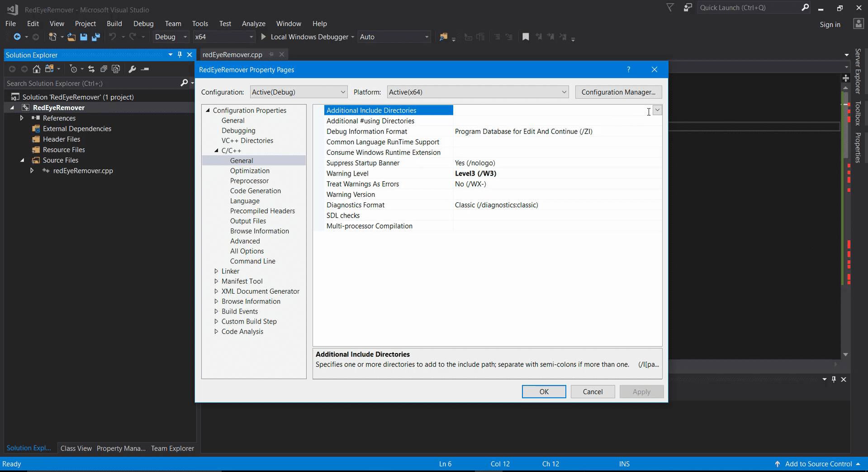This screenshot has width=868, height=472.
Task: Pin the Solution Explorer panel
Action: (180, 55)
